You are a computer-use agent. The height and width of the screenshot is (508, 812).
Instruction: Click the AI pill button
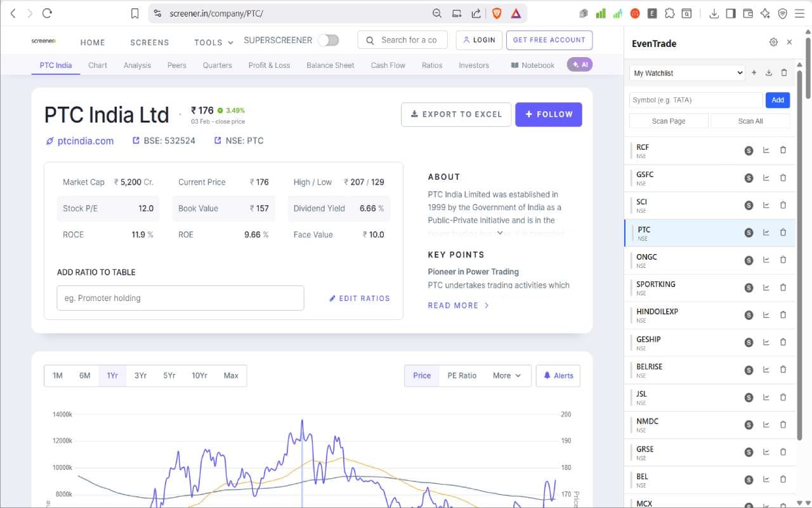click(x=580, y=65)
